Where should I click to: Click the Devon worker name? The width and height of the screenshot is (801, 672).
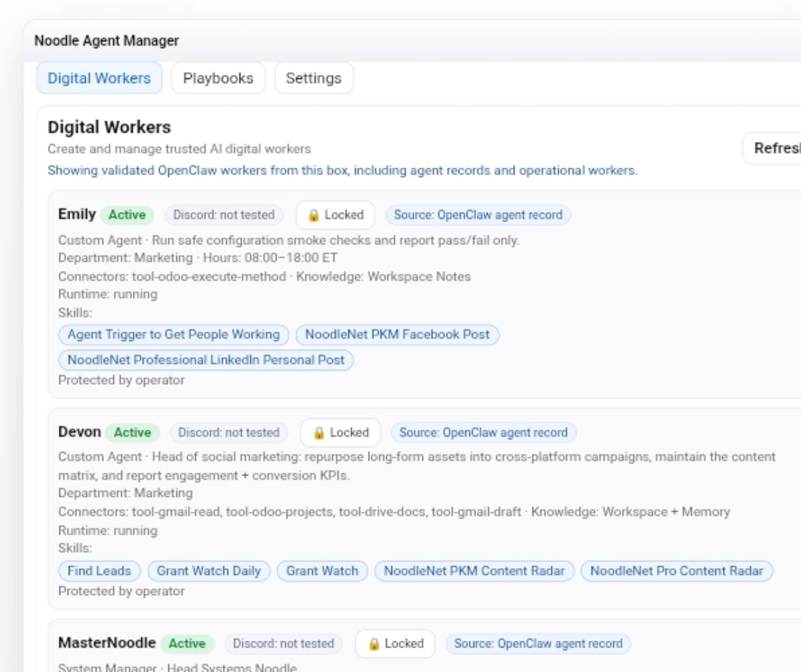pyautogui.click(x=79, y=432)
